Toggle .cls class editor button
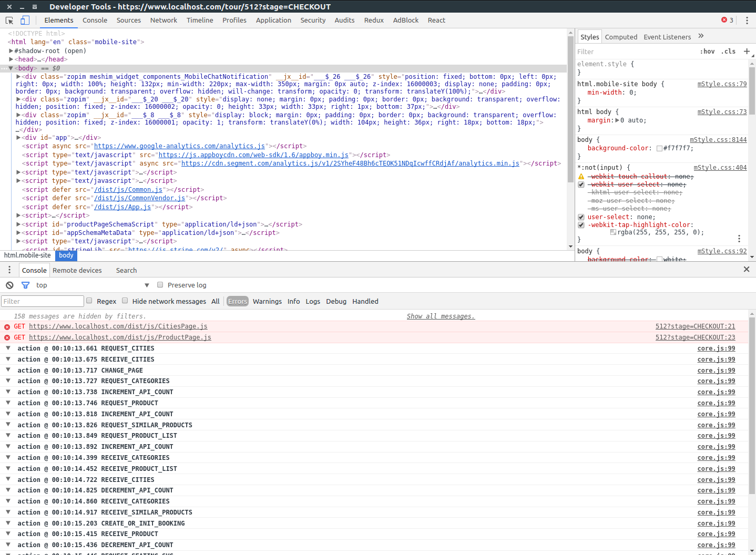 pyautogui.click(x=728, y=52)
